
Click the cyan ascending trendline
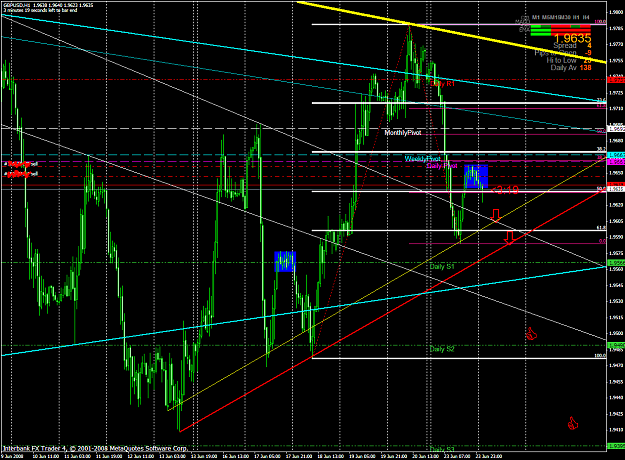pos(303,311)
